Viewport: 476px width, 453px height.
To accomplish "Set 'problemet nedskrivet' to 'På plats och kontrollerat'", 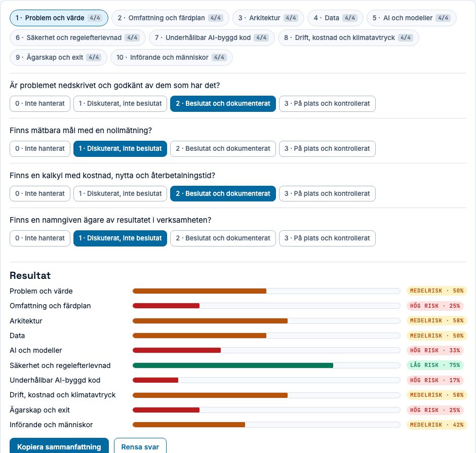I will pos(327,104).
